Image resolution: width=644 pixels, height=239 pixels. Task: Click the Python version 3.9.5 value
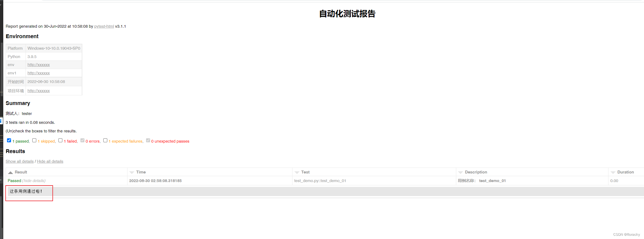[32, 57]
